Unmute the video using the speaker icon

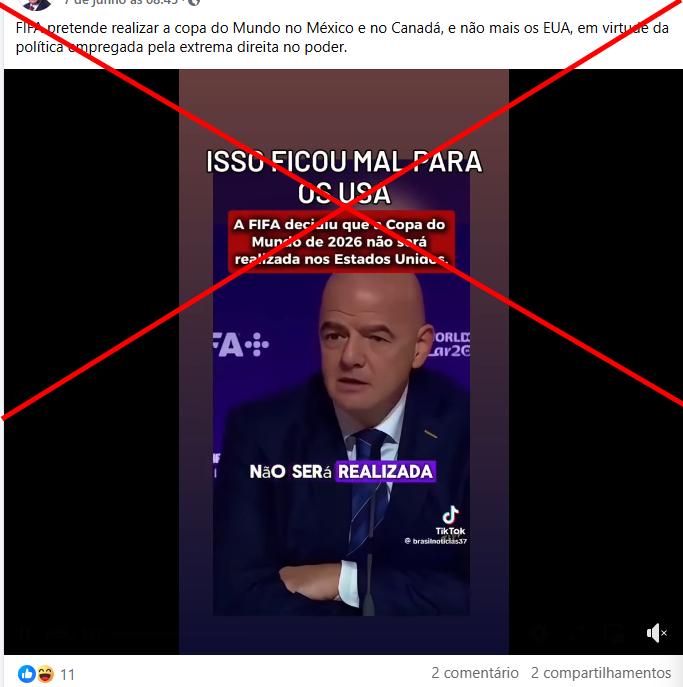coord(656,633)
